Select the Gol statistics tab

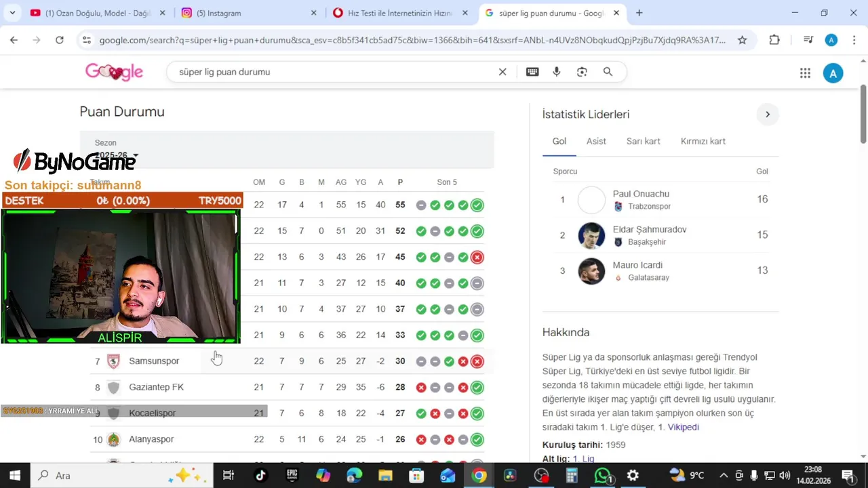click(x=559, y=141)
